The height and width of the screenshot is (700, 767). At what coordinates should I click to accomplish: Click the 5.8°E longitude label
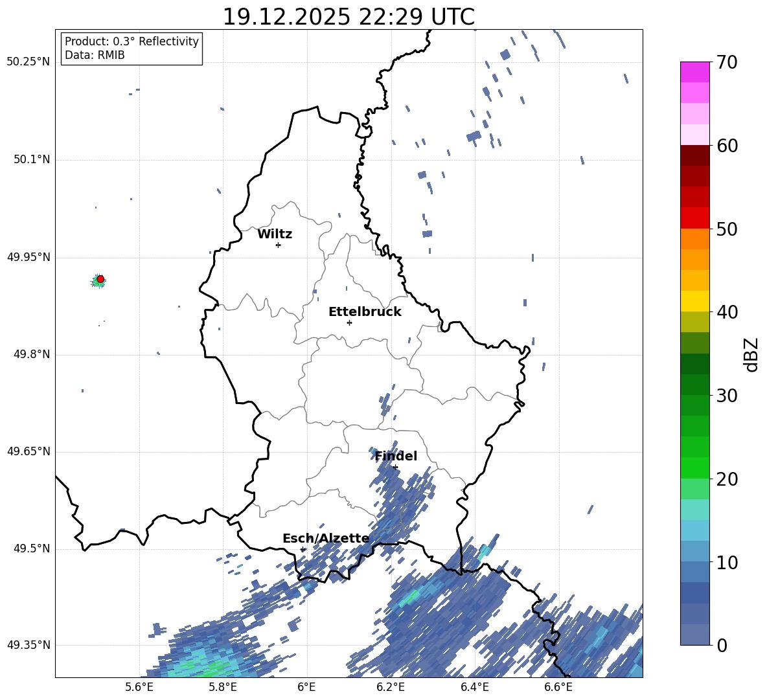click(x=223, y=687)
